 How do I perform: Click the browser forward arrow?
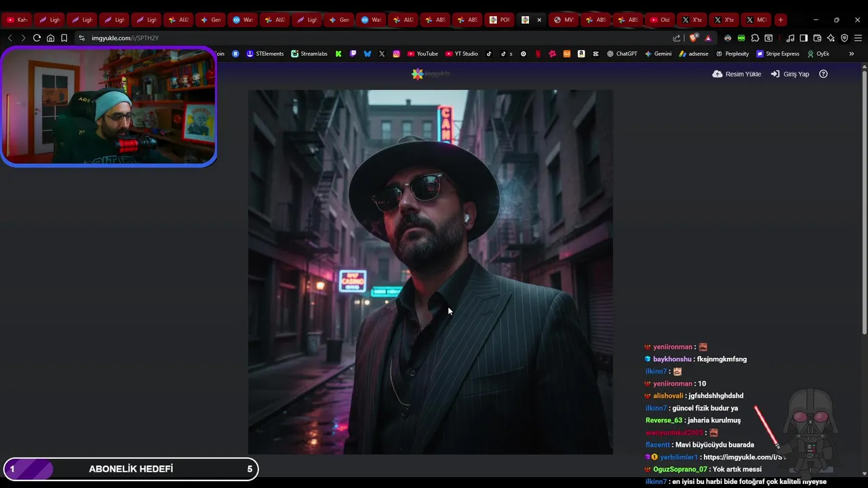[23, 38]
